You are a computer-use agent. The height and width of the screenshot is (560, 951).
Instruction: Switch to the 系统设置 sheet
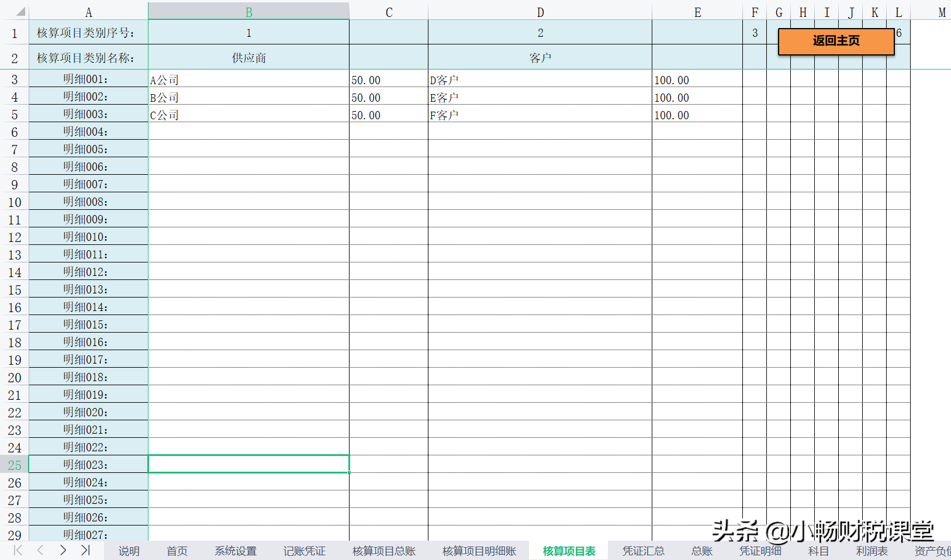coord(234,550)
